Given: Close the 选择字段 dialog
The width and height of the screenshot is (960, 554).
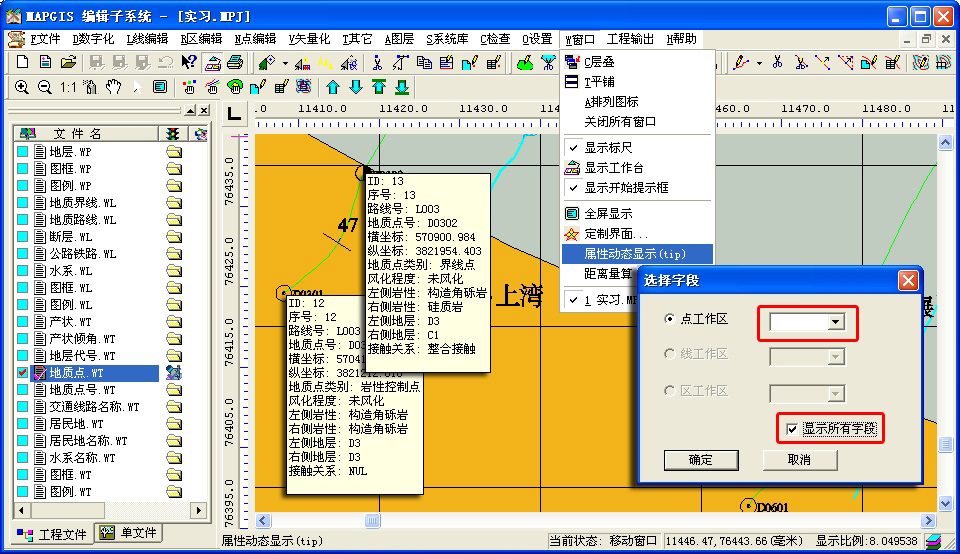Looking at the screenshot, I should point(908,280).
